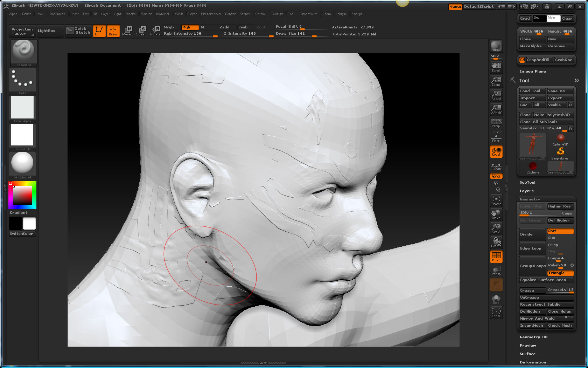Click the BPR render icon

tap(496, 46)
